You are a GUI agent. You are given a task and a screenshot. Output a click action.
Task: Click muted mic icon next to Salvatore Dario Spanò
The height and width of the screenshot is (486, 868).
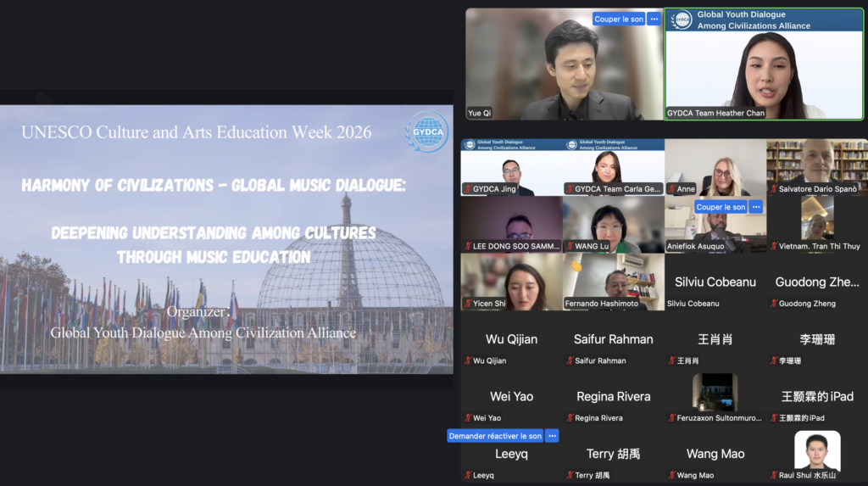point(773,189)
